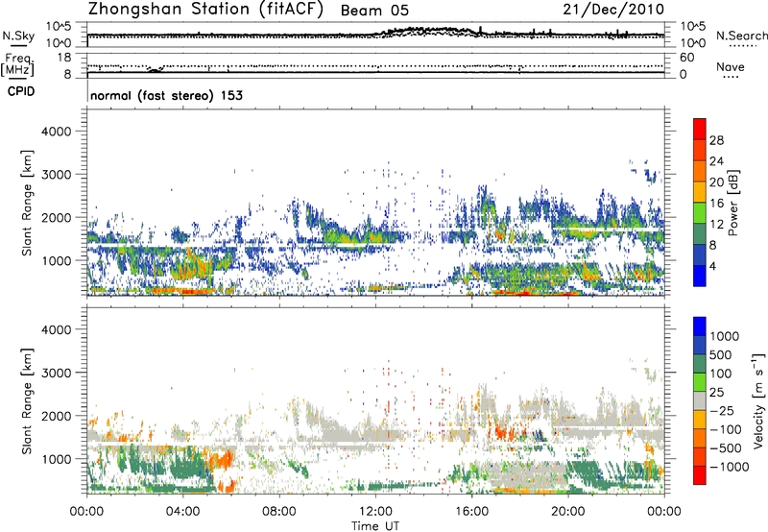The height and width of the screenshot is (532, 768).
Task: Click the Time UT axis title
Action: [375, 526]
